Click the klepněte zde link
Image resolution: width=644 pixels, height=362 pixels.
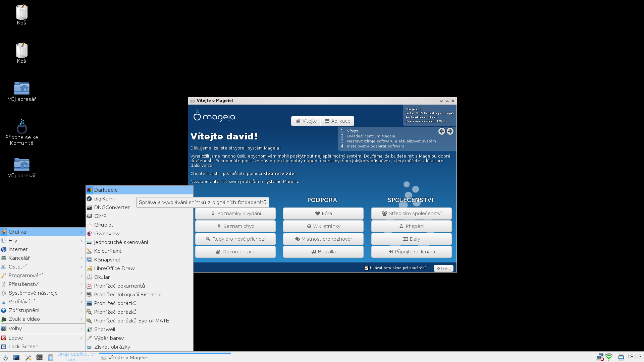279,174
